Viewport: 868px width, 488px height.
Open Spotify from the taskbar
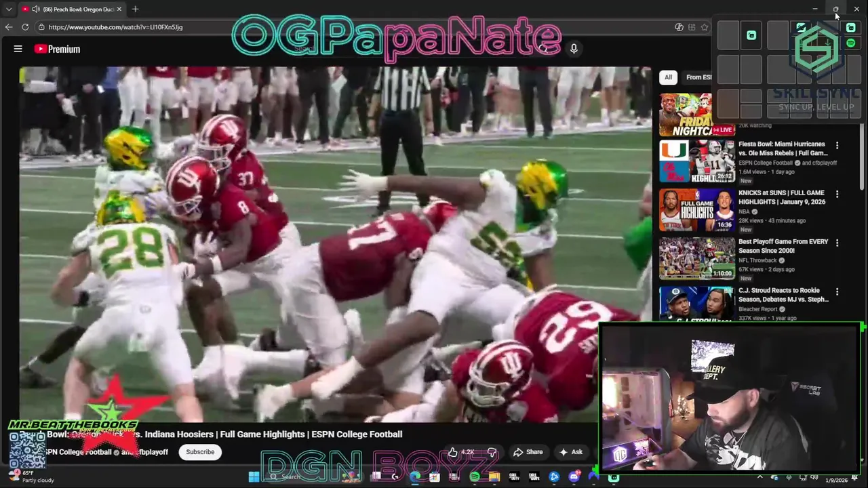475,476
